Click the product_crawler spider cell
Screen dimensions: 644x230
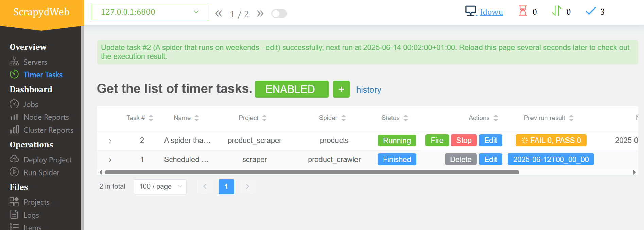click(334, 159)
